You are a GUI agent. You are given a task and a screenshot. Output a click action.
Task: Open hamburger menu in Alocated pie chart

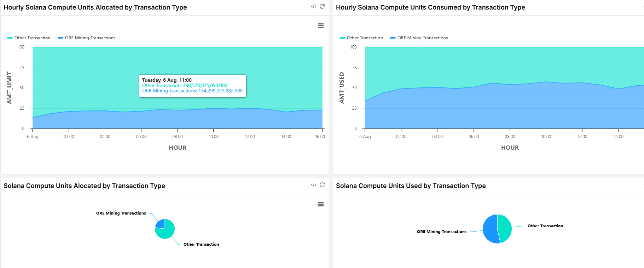[321, 204]
